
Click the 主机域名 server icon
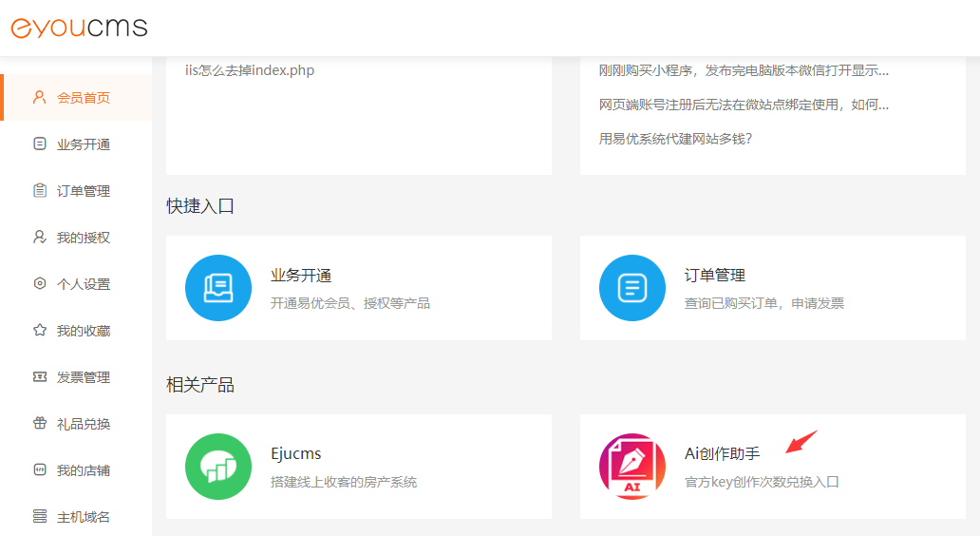click(39, 516)
